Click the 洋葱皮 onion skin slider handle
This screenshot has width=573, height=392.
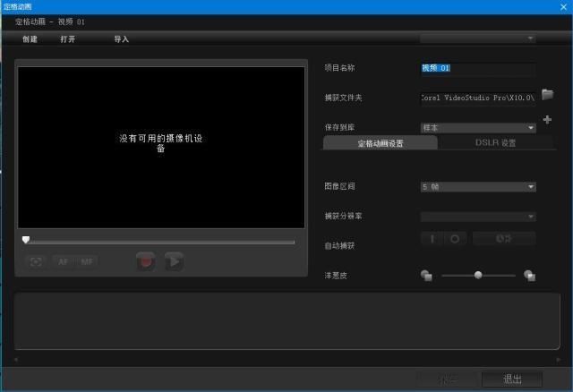(x=478, y=275)
